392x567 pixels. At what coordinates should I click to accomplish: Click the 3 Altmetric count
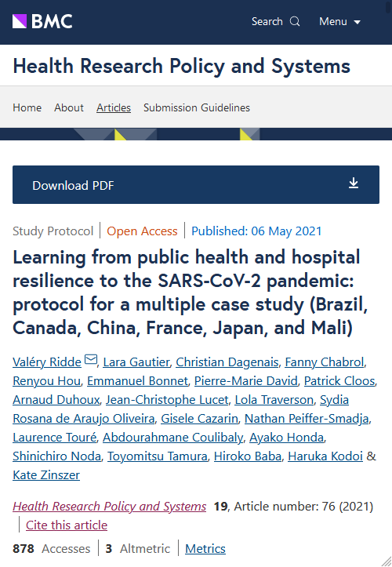coord(138,548)
